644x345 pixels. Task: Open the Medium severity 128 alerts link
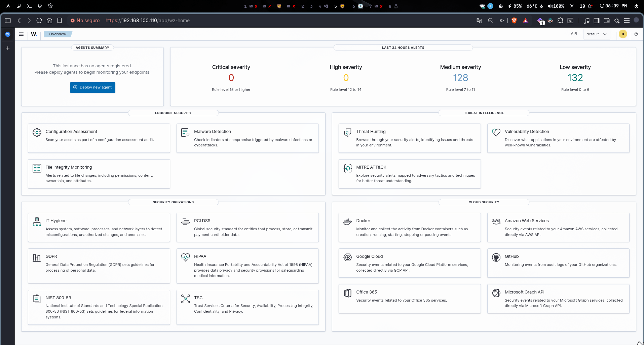[460, 78]
